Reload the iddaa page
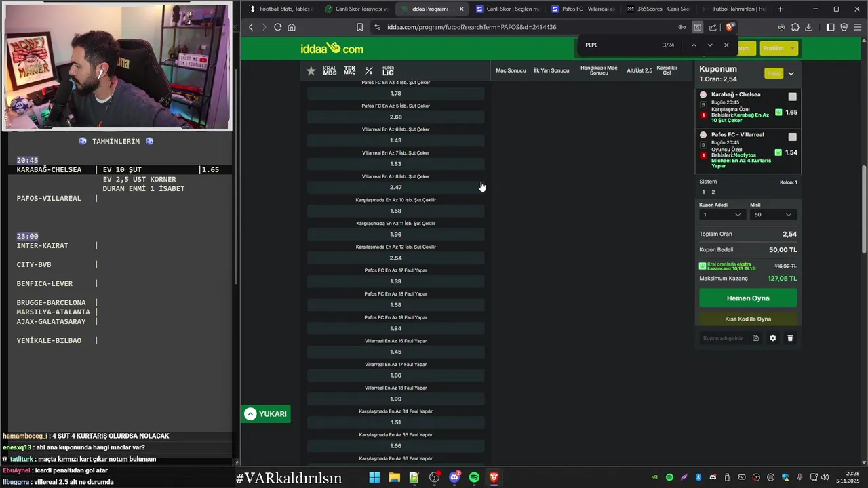The width and height of the screenshot is (868, 488). pos(277,27)
